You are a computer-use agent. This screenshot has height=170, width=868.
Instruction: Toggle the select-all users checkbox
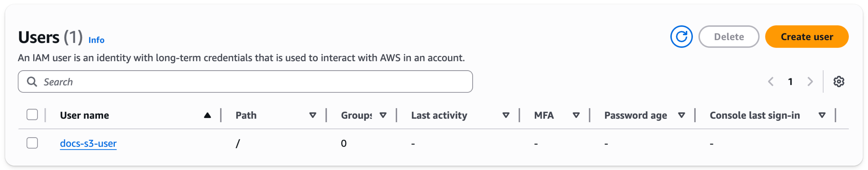[32, 115]
